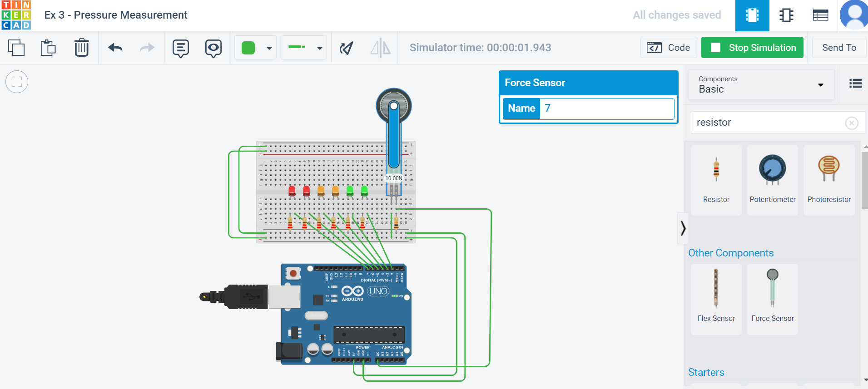Clear the resistor search field
The height and width of the screenshot is (389, 868).
tap(852, 123)
